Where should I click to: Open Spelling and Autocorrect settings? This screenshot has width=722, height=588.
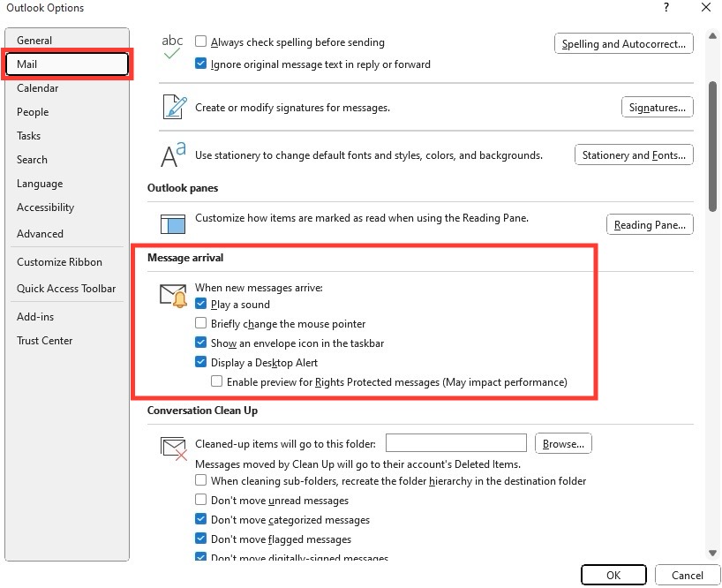tap(624, 44)
